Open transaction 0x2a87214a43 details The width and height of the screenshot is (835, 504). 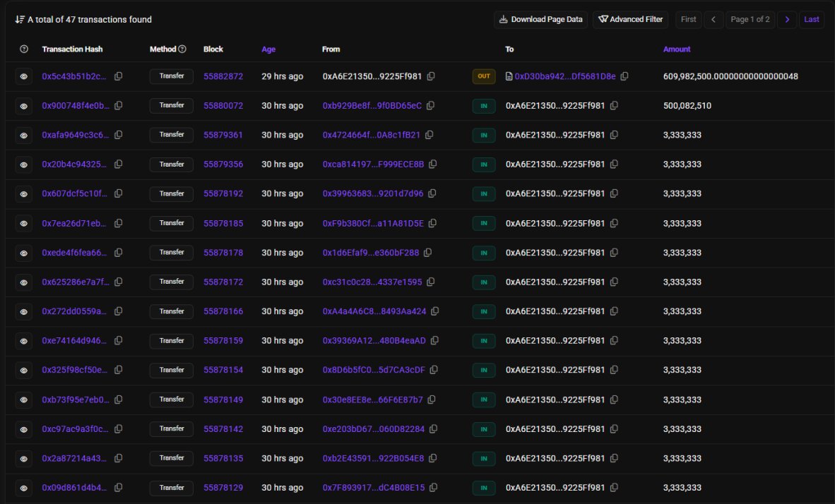(74, 457)
